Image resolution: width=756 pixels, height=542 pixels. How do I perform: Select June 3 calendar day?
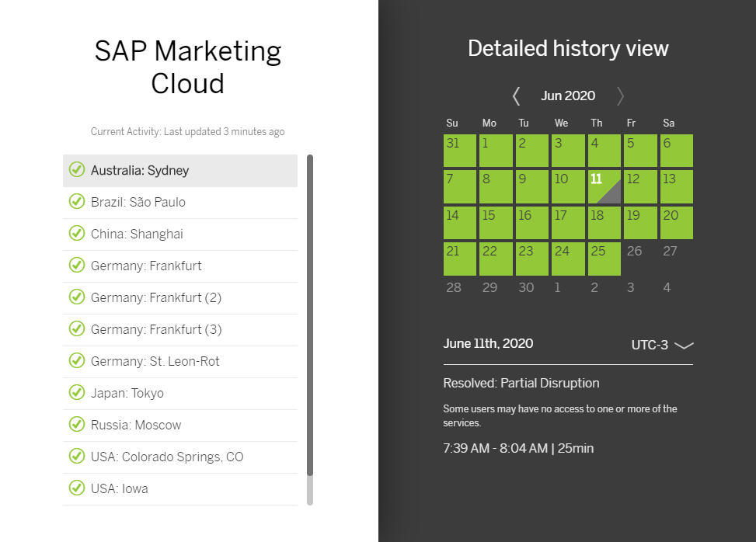(x=568, y=151)
